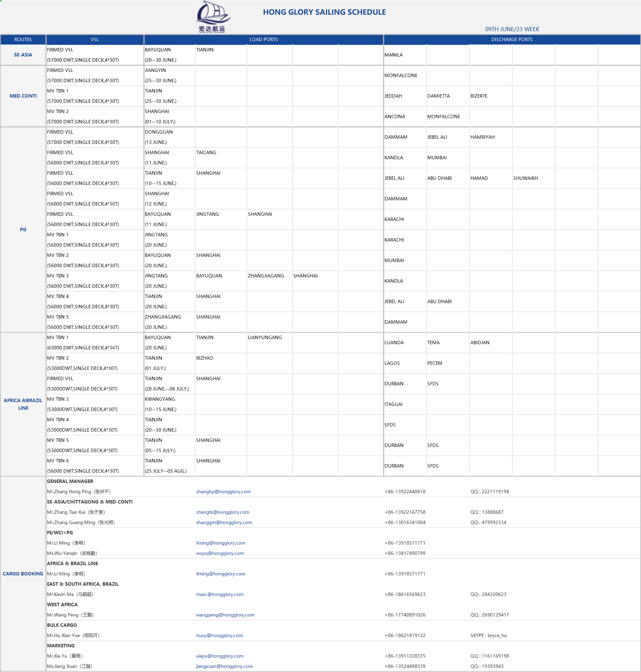Select the LAGOS discharge port cell

pyautogui.click(x=405, y=363)
